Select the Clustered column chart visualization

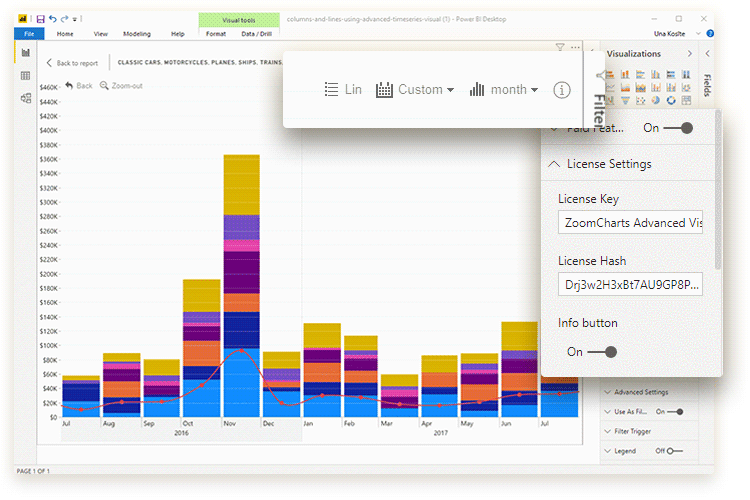pyautogui.click(x=656, y=74)
